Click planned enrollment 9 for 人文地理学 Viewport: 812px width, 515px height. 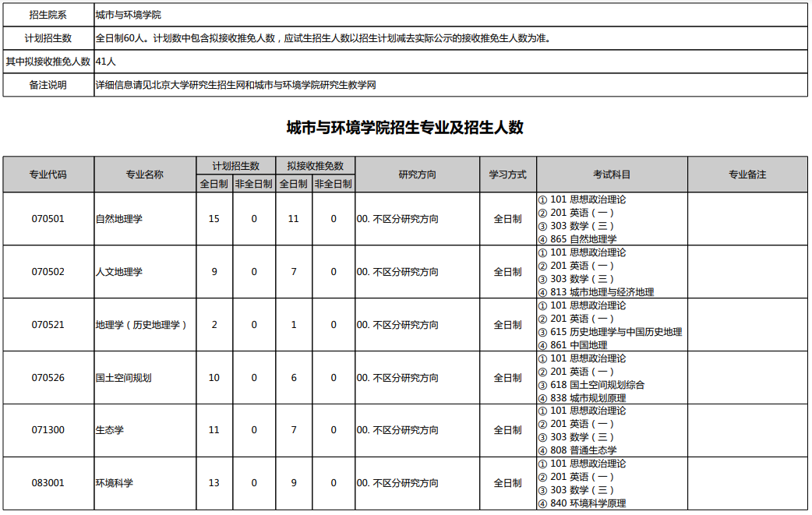click(x=214, y=272)
